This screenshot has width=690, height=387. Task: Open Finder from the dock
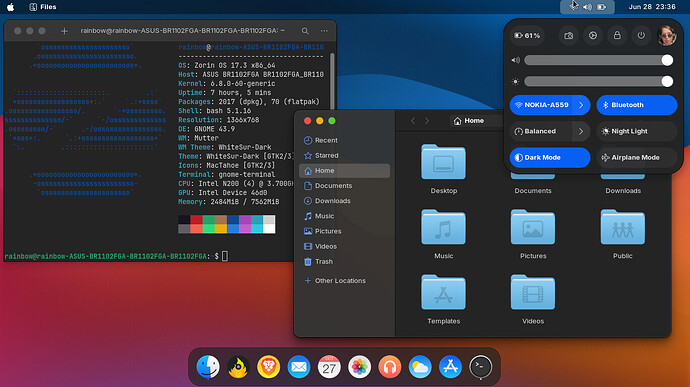208,366
